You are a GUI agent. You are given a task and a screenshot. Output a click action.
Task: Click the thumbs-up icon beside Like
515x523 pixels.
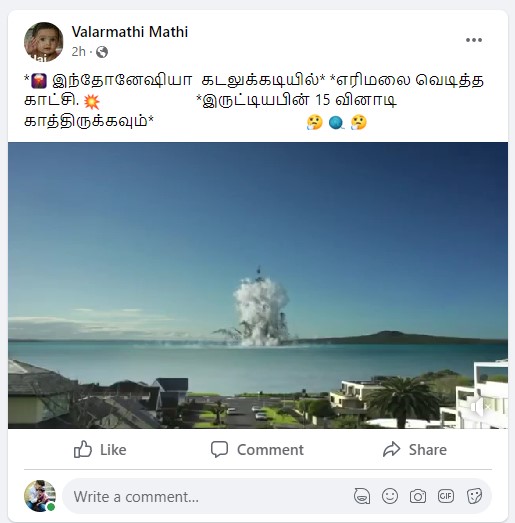tap(83, 449)
